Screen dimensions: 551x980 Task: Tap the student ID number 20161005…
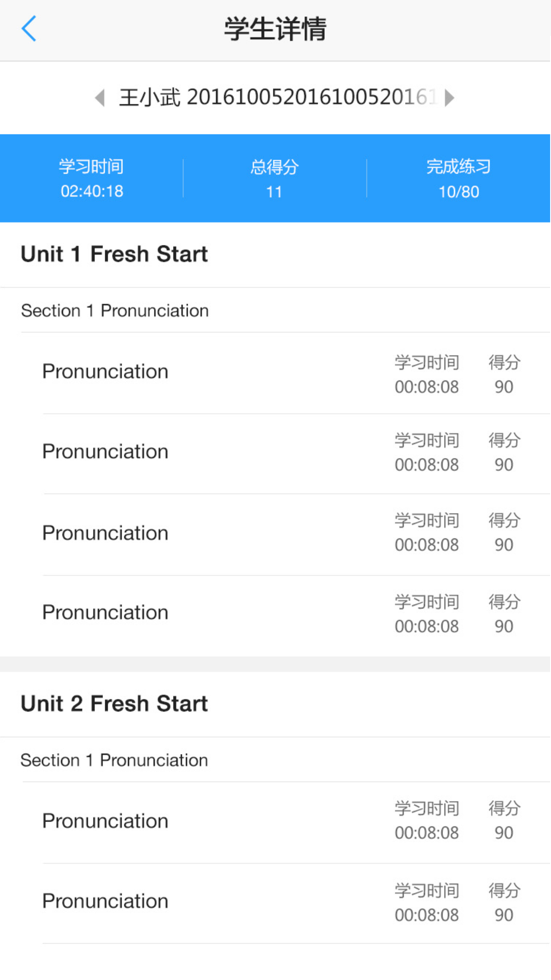click(x=311, y=98)
